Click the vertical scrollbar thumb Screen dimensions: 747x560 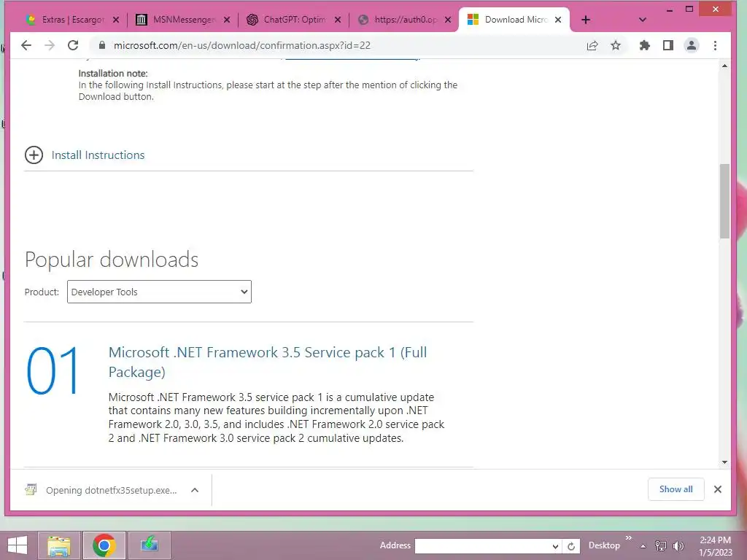point(724,201)
